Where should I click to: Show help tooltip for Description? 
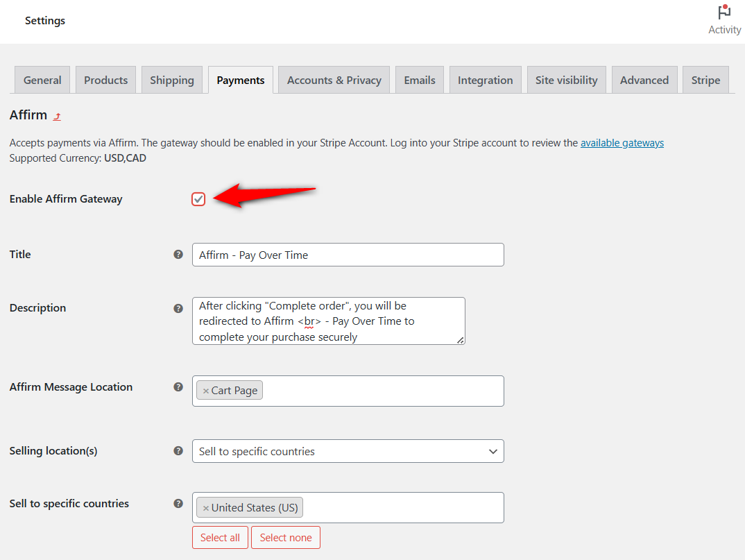click(178, 308)
